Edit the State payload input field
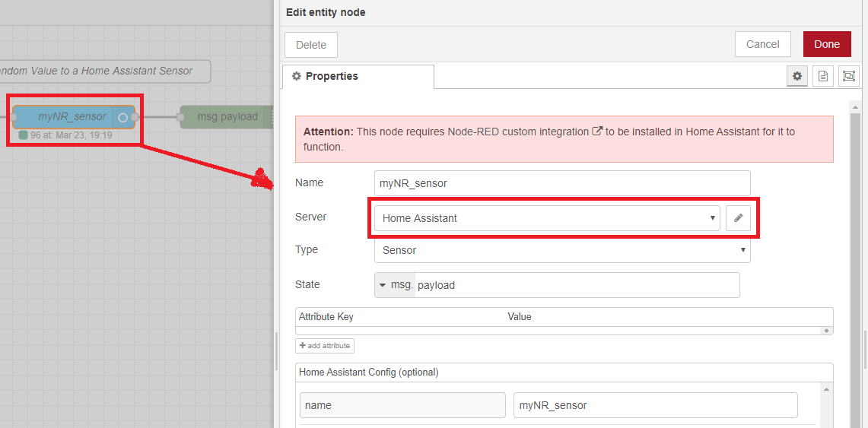The width and height of the screenshot is (868, 428). pos(577,285)
